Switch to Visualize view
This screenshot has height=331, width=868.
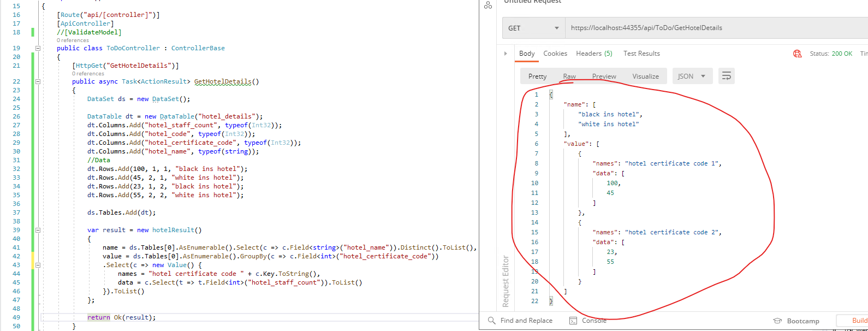click(645, 76)
